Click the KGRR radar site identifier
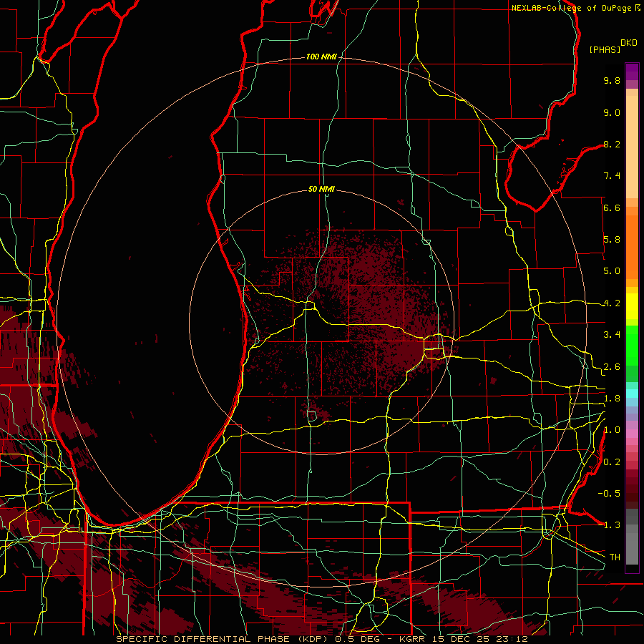The height and width of the screenshot is (644, 644). (x=412, y=639)
